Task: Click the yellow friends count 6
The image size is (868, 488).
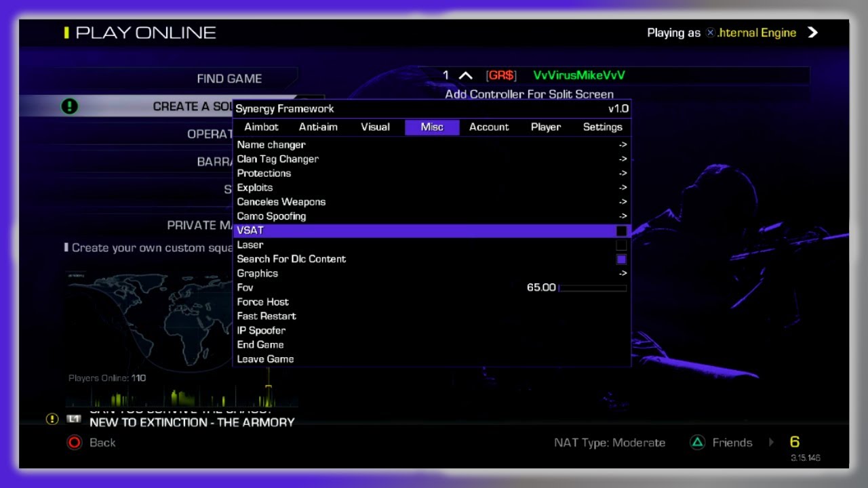Action: [795, 442]
